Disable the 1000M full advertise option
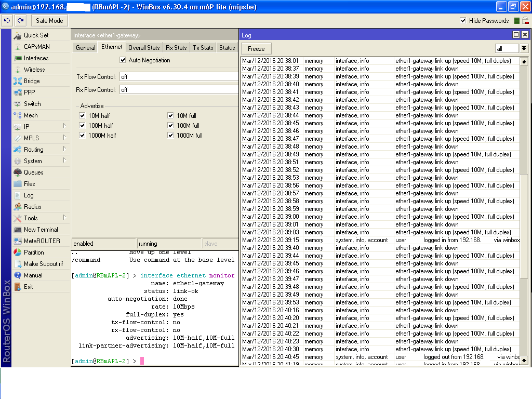 coord(171,136)
